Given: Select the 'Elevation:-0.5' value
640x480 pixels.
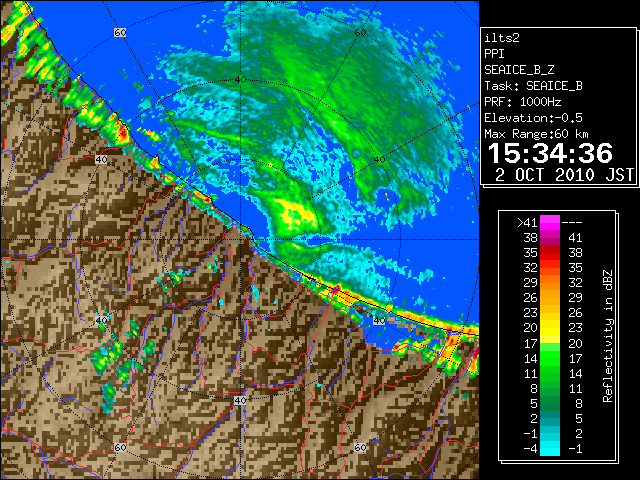Looking at the screenshot, I should [x=533, y=118].
